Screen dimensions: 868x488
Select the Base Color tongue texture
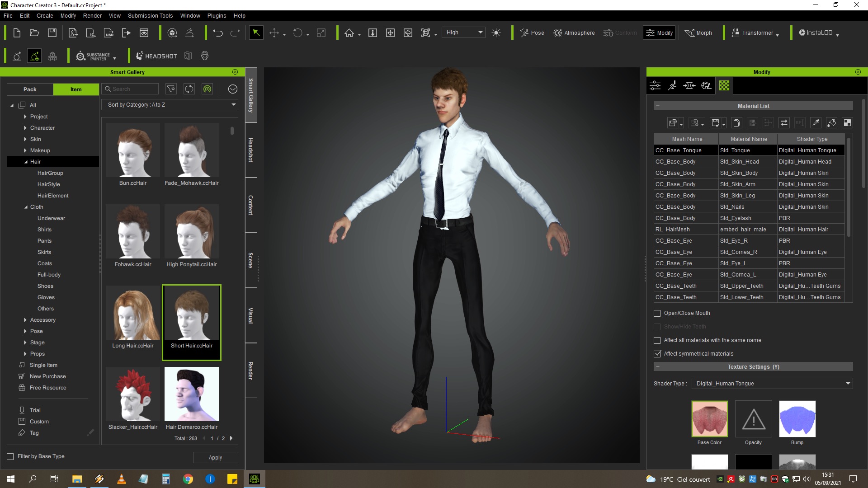[x=709, y=419]
